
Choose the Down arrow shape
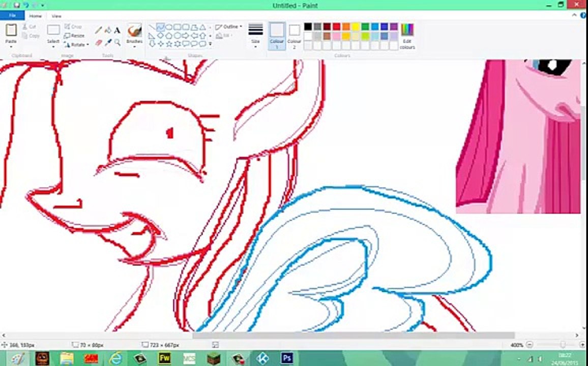(x=152, y=44)
